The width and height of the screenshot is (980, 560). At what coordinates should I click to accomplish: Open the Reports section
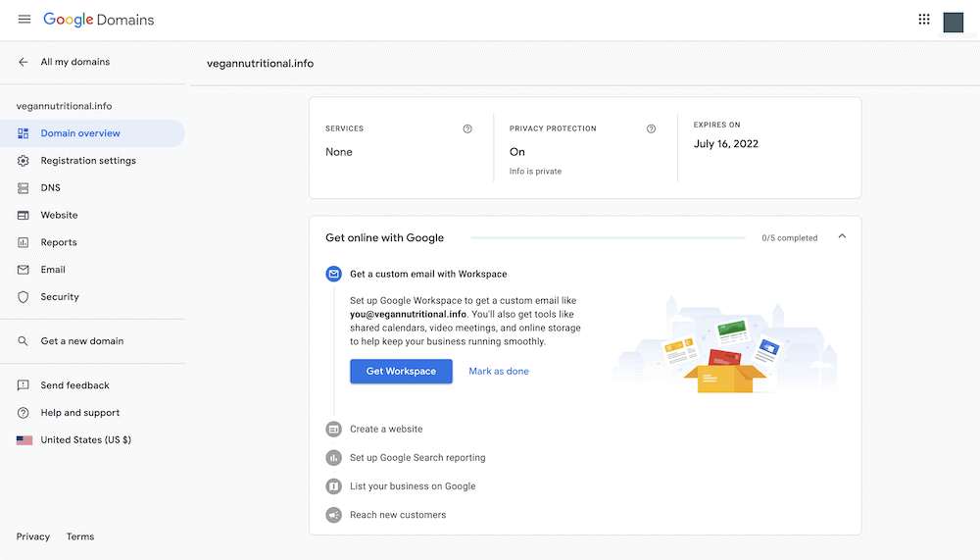click(92, 242)
